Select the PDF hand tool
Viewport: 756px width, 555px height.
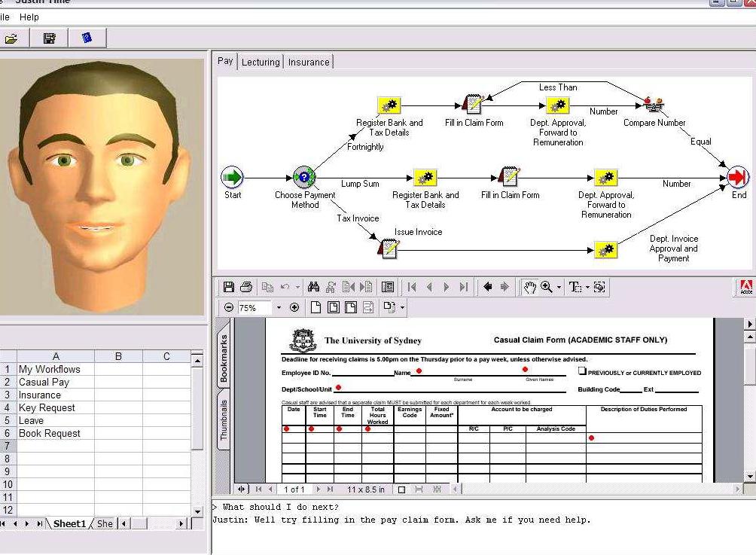pos(529,288)
